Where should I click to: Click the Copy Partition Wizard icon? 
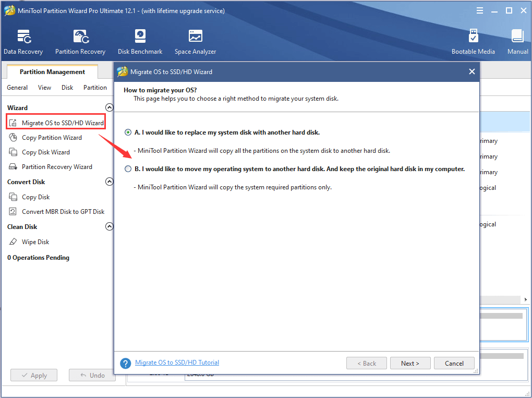[13, 137]
